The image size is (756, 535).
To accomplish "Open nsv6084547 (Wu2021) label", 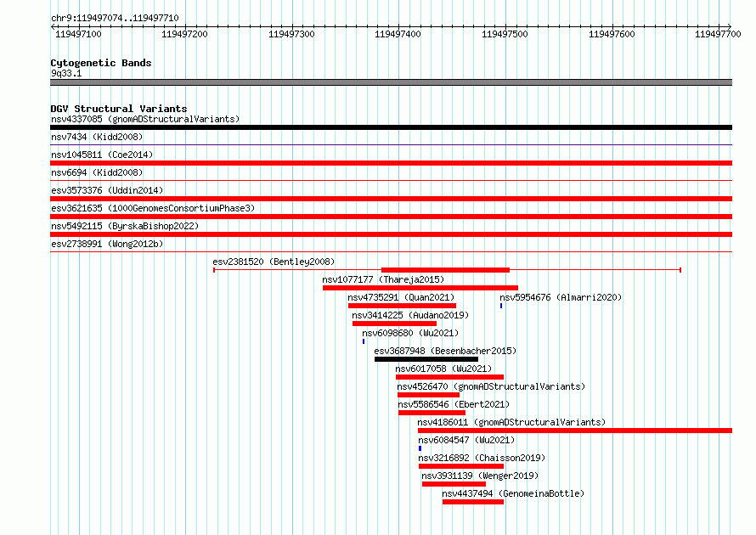I will tap(466, 440).
